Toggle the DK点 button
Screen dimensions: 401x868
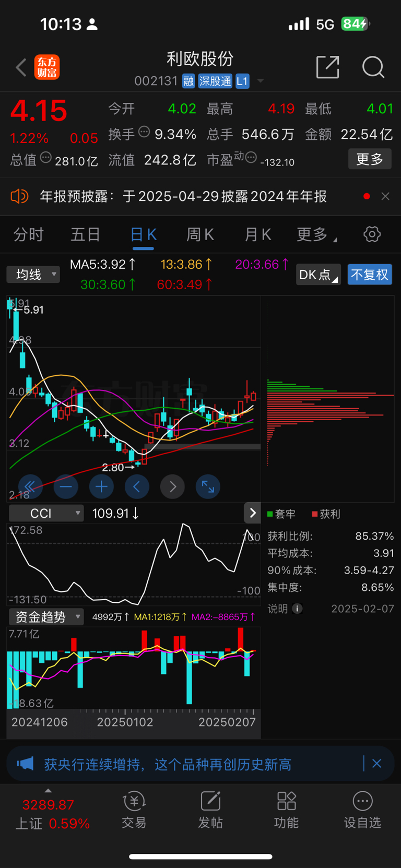pyautogui.click(x=318, y=275)
